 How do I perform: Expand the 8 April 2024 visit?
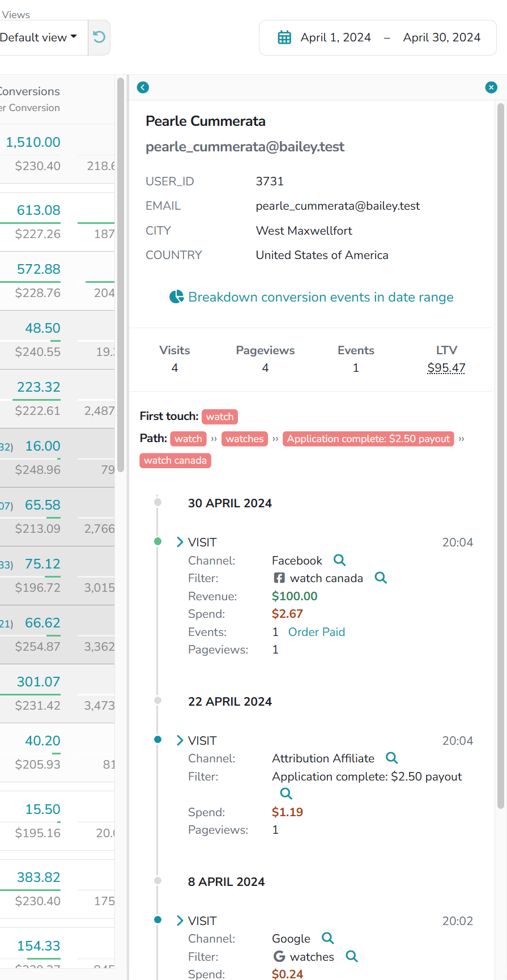click(x=180, y=921)
